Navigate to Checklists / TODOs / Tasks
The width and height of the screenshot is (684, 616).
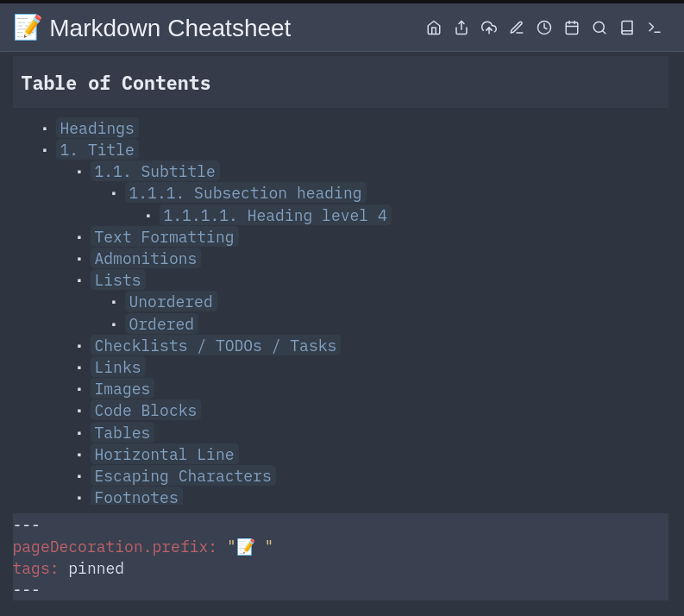click(216, 346)
